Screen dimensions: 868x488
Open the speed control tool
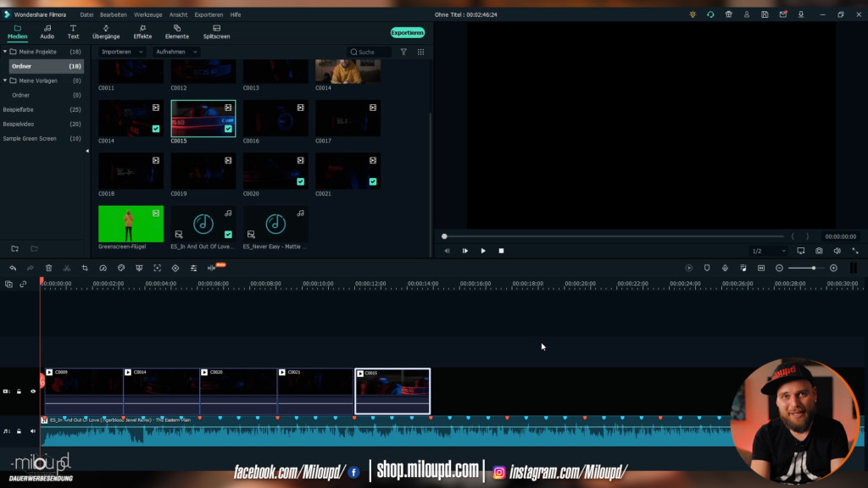[103, 268]
